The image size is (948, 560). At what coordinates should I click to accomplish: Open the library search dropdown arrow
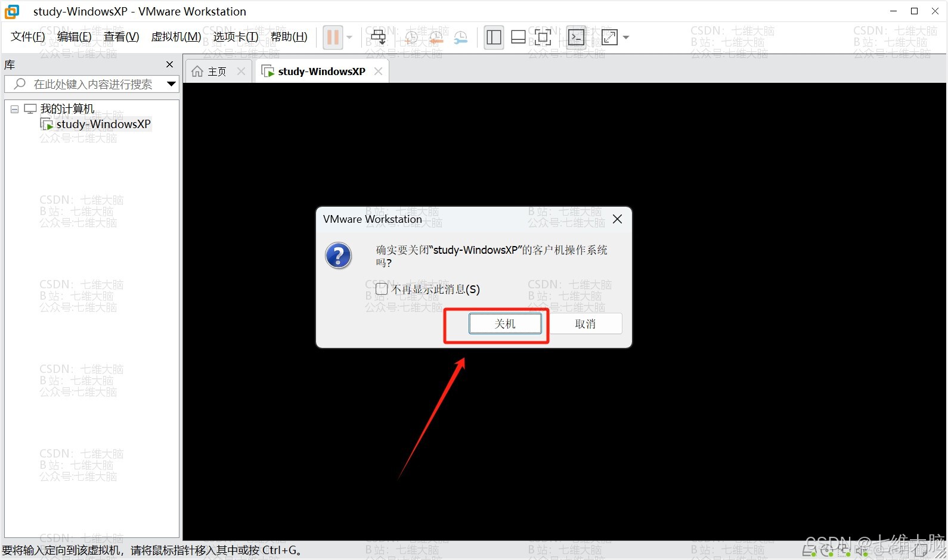tap(171, 84)
